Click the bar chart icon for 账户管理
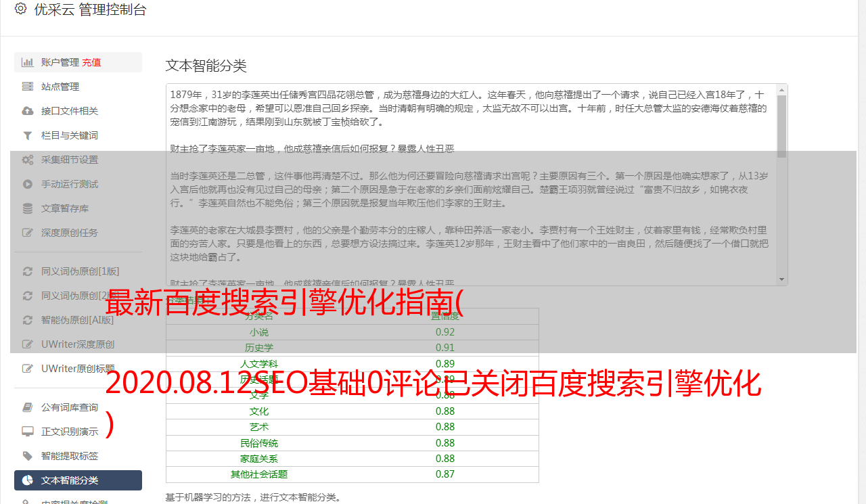The height and width of the screenshot is (504, 866). [x=28, y=62]
